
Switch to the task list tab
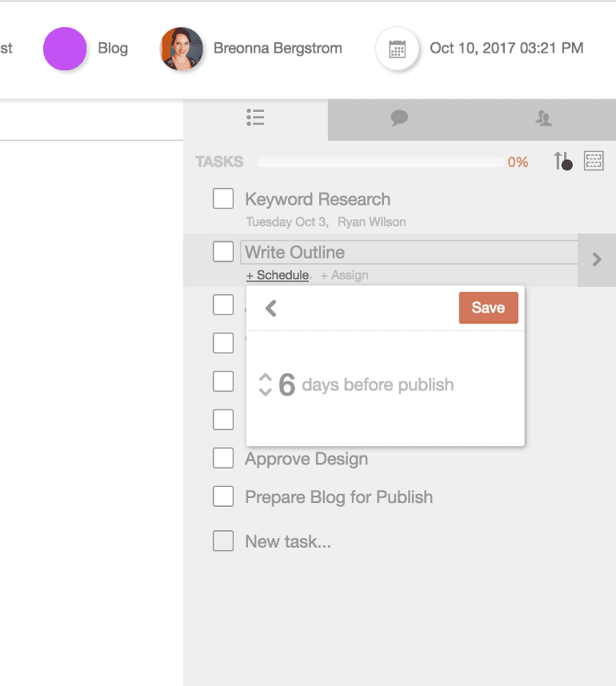tap(255, 119)
